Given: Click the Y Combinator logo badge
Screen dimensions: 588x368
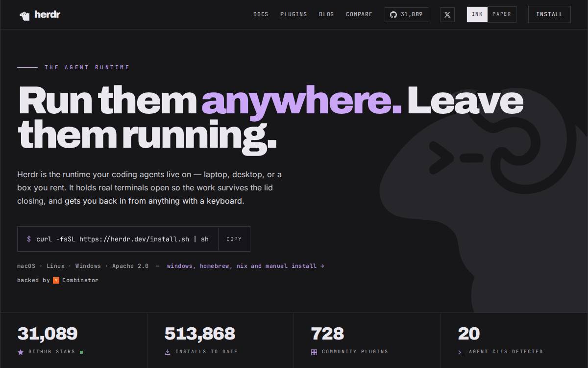Looking at the screenshot, I should [56, 280].
